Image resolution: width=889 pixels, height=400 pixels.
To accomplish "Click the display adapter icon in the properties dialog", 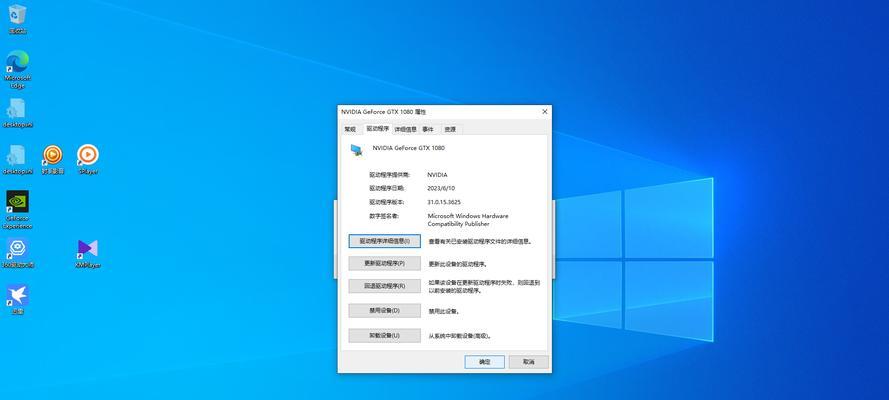I will [357, 150].
